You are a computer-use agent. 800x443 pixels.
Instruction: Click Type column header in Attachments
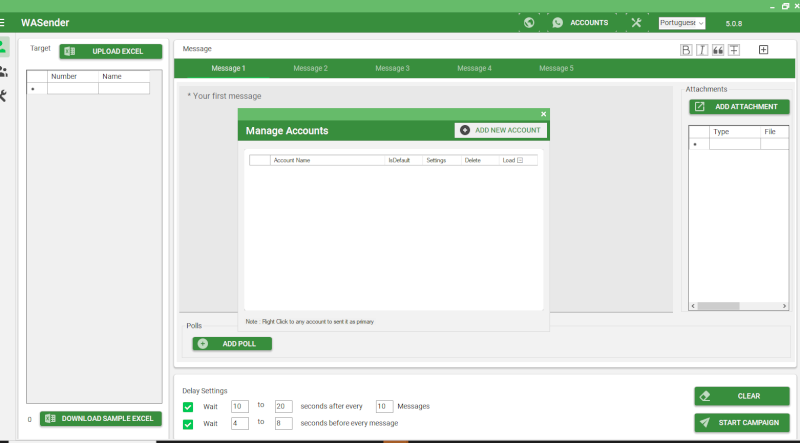pyautogui.click(x=735, y=132)
